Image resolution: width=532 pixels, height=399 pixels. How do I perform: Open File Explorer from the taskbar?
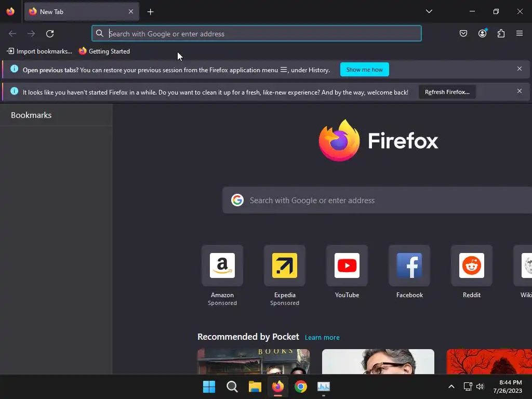coord(255,387)
